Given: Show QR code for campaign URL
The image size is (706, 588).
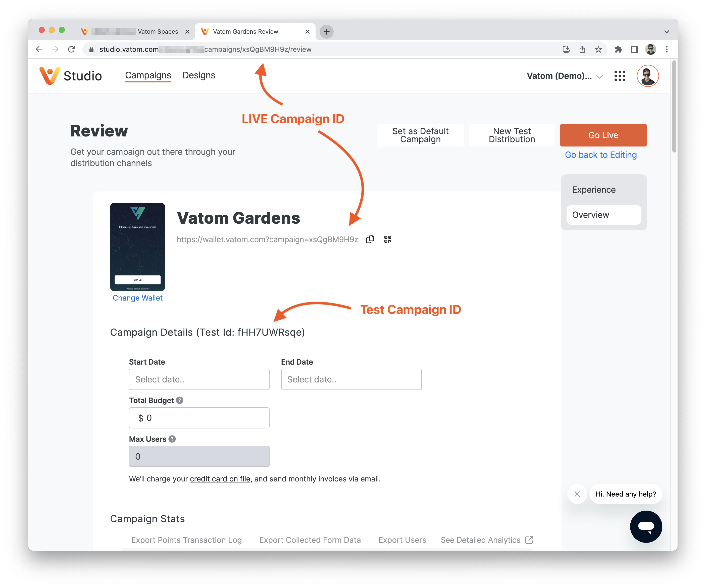Looking at the screenshot, I should pyautogui.click(x=388, y=239).
